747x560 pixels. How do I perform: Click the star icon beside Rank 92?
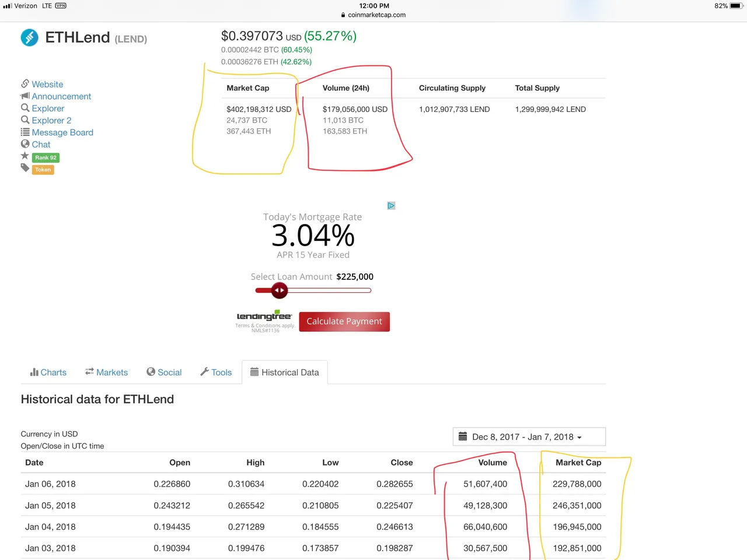(25, 156)
